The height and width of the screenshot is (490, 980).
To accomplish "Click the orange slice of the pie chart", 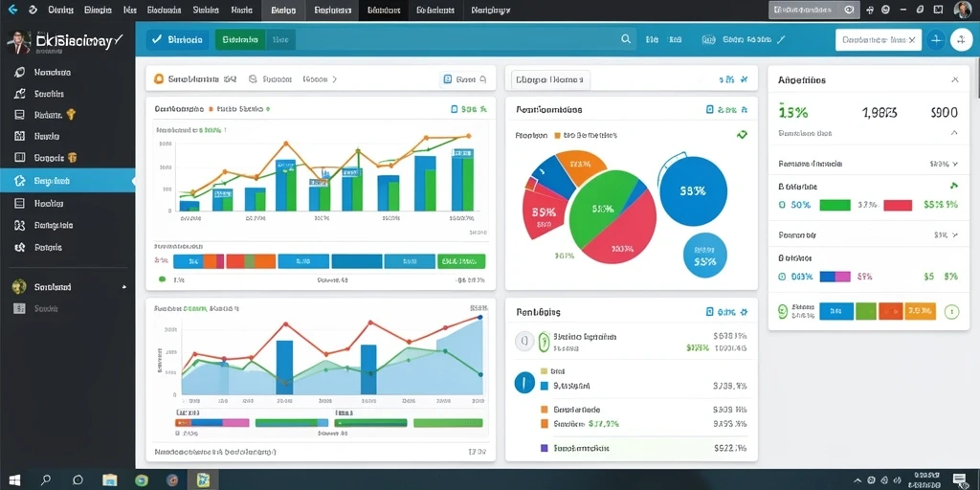I will pos(580,165).
